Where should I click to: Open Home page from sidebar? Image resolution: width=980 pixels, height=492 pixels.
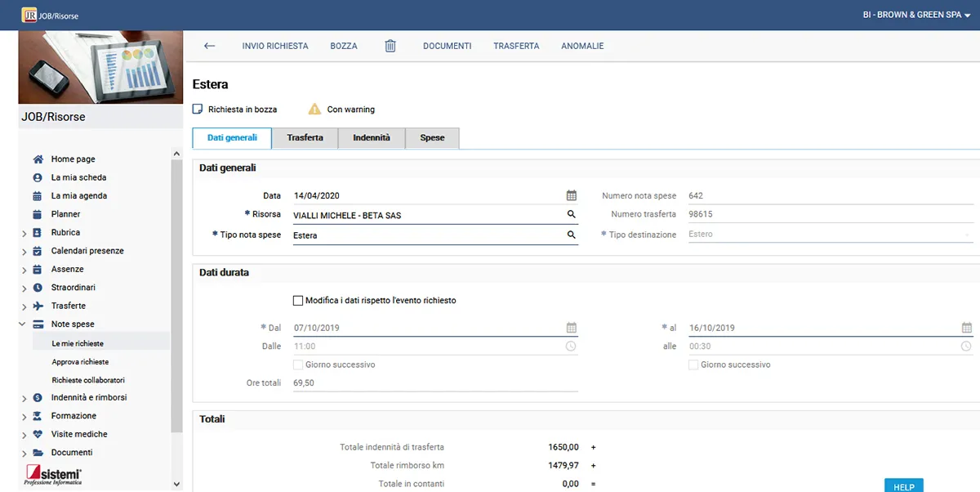(73, 159)
